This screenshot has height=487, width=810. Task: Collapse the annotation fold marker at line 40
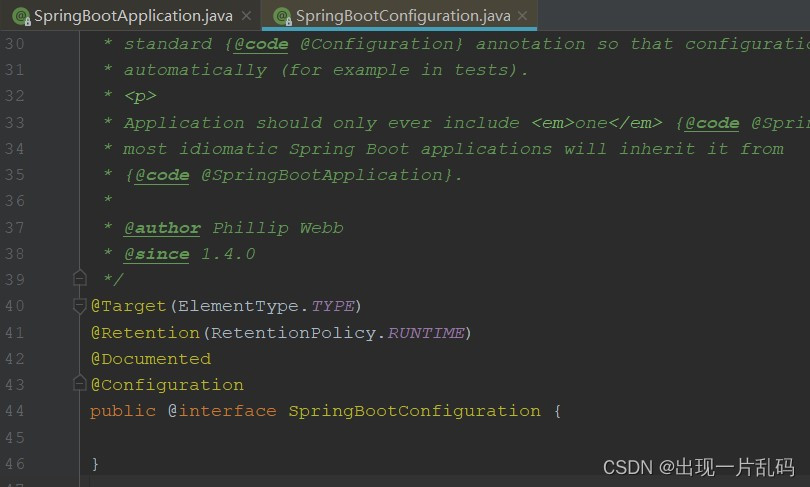tap(80, 306)
